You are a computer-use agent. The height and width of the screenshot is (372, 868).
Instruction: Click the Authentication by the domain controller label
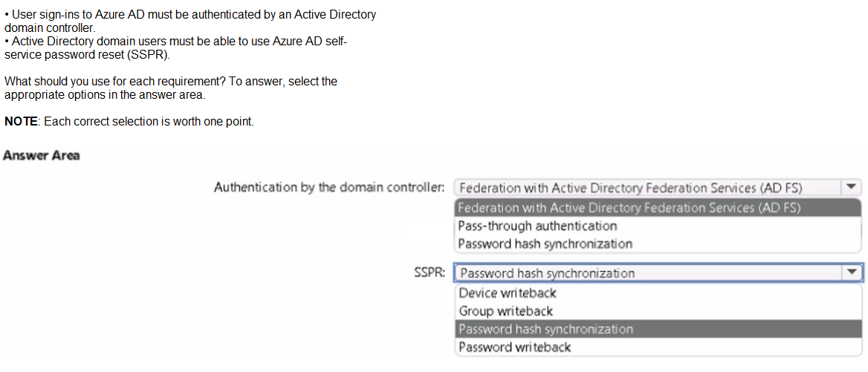click(329, 187)
